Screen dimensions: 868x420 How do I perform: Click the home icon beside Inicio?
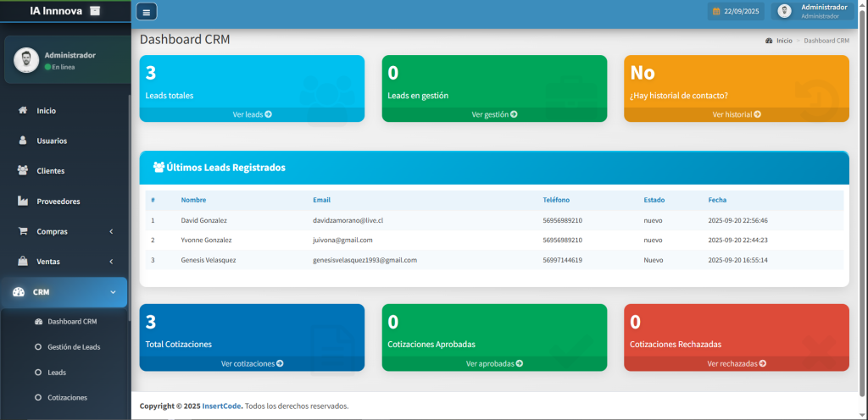[23, 110]
